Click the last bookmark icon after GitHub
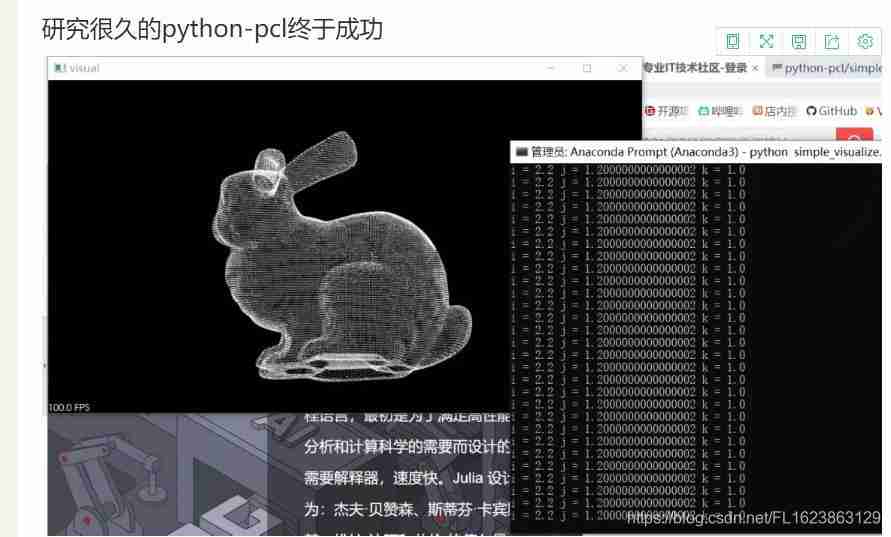The width and height of the screenshot is (891, 537). 869,111
